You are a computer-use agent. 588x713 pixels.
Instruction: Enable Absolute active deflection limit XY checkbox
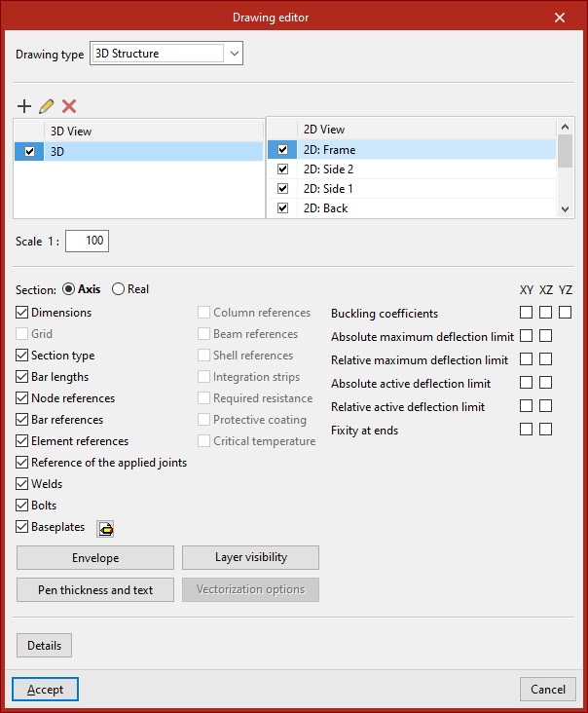pos(527,383)
